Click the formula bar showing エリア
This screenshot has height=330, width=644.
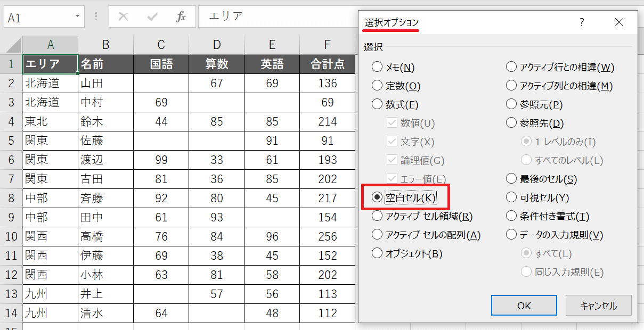[277, 17]
